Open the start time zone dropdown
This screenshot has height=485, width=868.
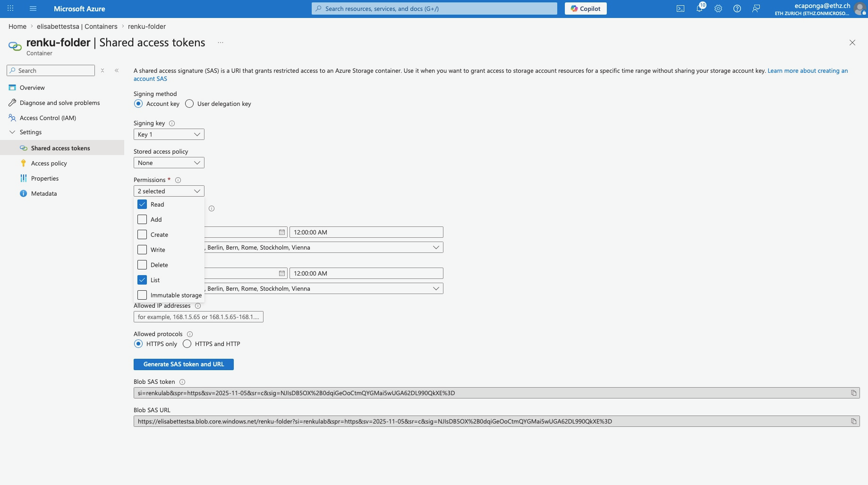(x=323, y=247)
